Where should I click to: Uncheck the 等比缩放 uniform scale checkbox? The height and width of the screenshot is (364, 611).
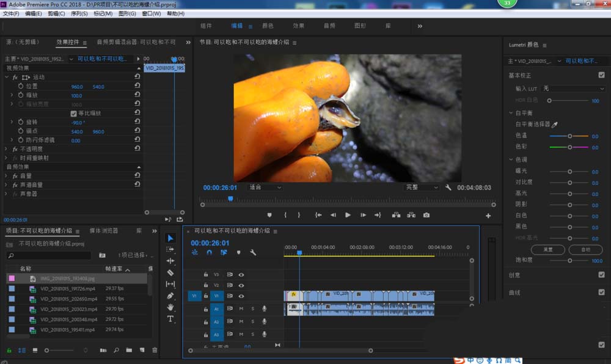(74, 114)
